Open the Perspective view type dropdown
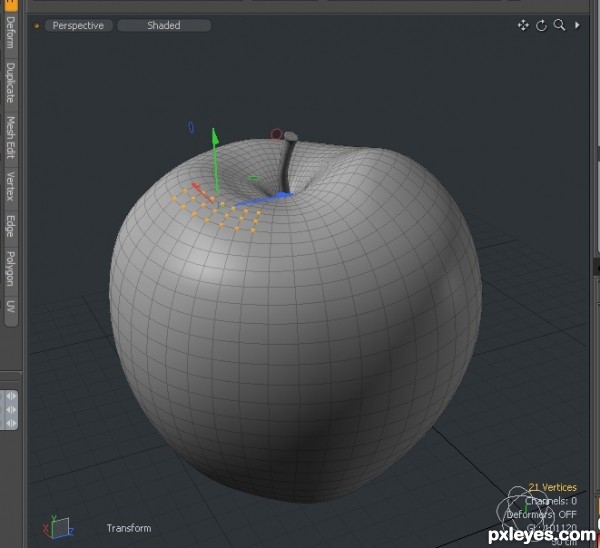Image resolution: width=600 pixels, height=548 pixels. point(78,26)
